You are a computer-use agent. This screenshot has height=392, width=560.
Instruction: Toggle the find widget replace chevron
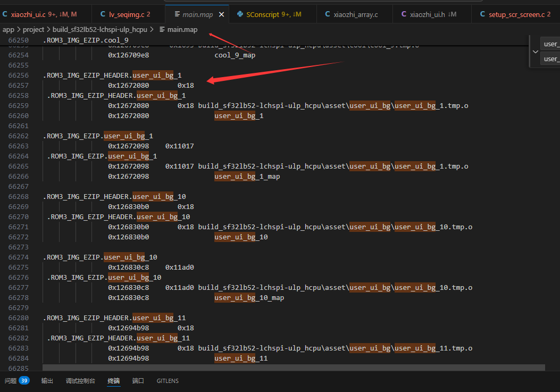tap(536, 52)
